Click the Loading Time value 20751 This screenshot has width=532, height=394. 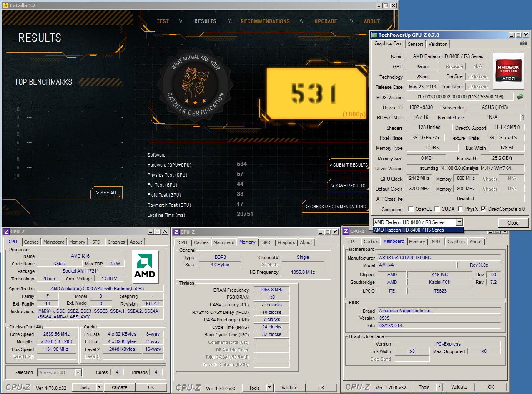coord(245,215)
